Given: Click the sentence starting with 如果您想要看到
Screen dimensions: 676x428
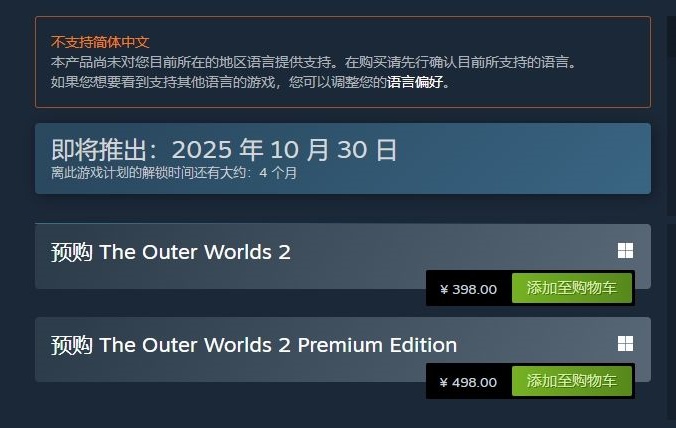Looking at the screenshot, I should [x=250, y=82].
